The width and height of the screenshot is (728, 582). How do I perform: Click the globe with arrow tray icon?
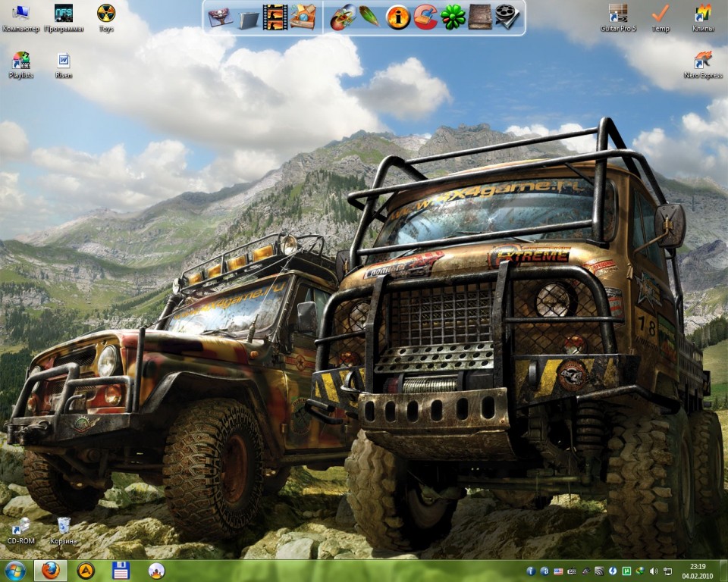[x=640, y=571]
